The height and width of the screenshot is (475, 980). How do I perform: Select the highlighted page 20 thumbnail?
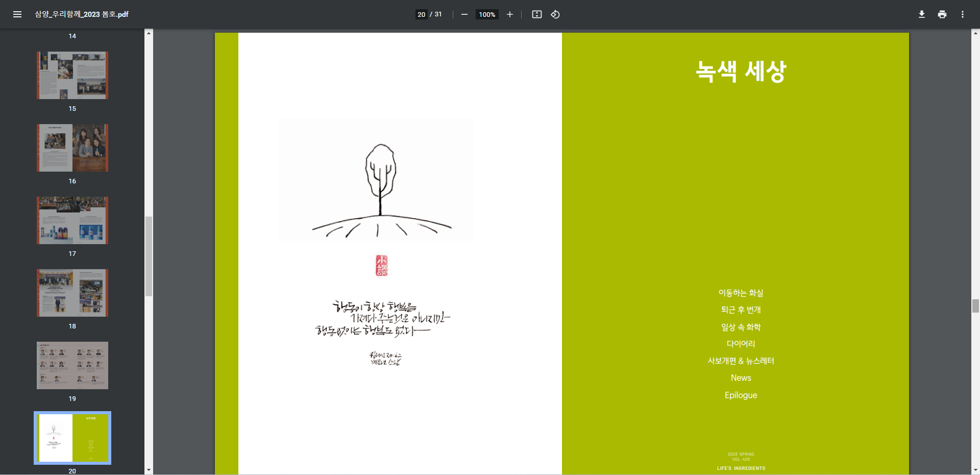[x=72, y=438]
